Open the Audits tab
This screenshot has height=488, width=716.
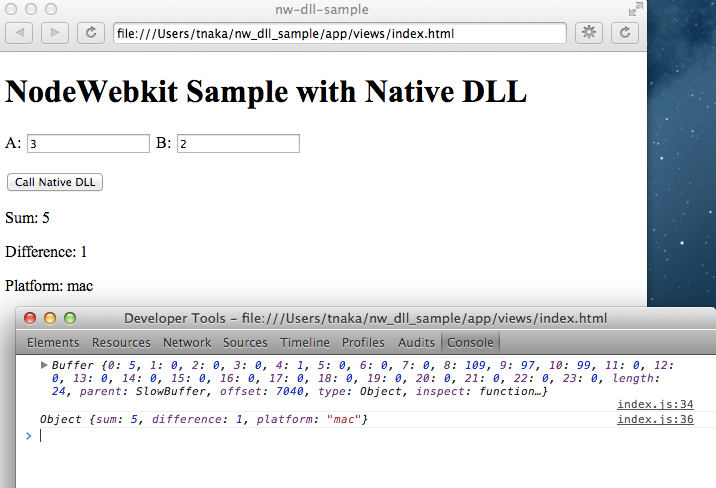416,342
